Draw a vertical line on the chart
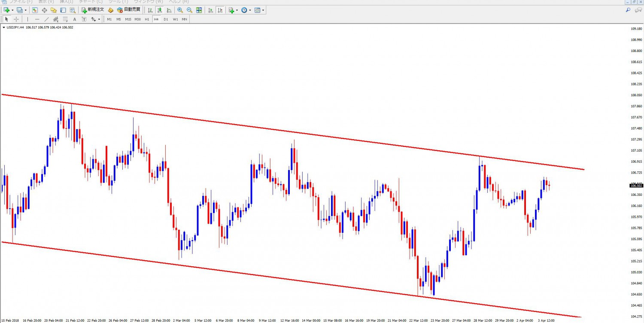Image resolution: width=644 pixels, height=323 pixels. pos(27,19)
